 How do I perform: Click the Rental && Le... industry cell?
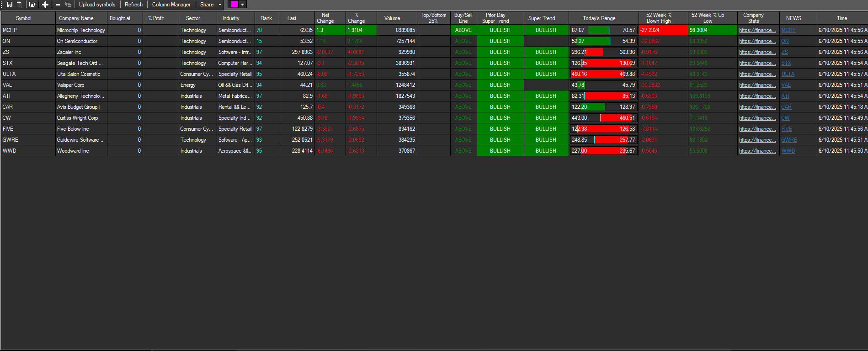(x=235, y=107)
